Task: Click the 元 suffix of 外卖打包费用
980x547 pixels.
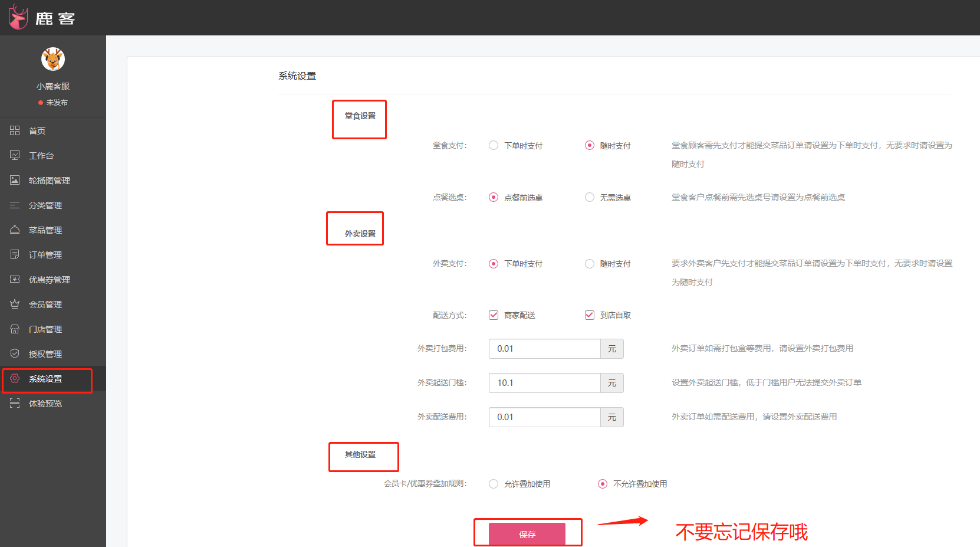Action: [612, 349]
